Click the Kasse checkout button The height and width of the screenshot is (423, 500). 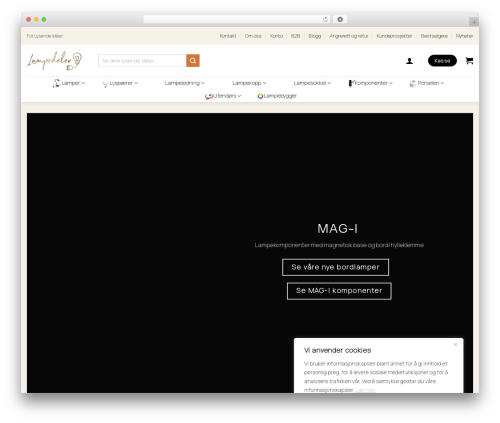(442, 61)
